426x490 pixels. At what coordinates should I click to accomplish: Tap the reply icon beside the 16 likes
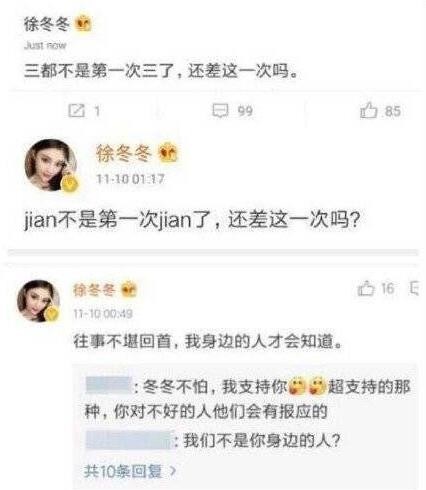tap(414, 288)
